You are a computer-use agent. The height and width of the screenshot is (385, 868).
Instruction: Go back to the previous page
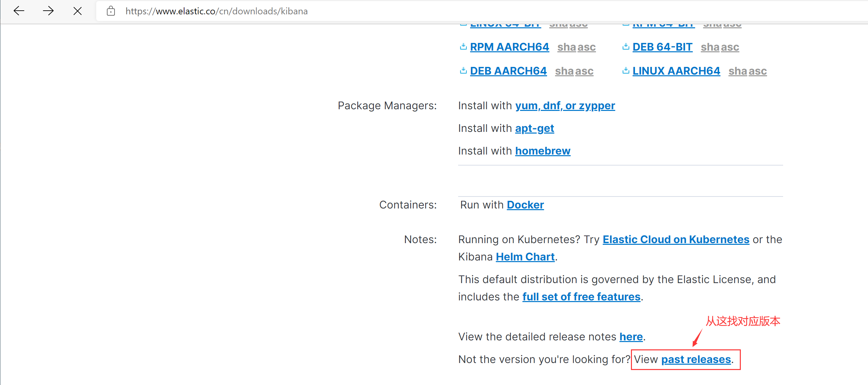(x=19, y=11)
